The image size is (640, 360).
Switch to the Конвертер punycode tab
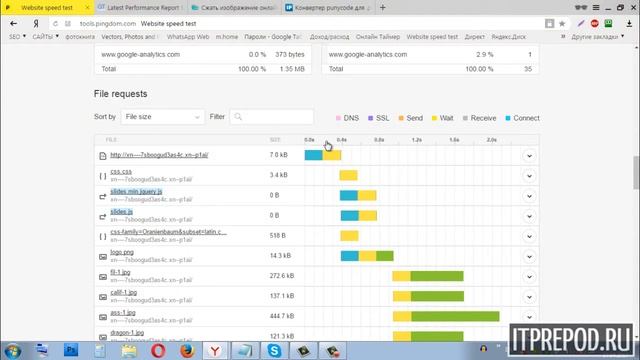tap(329, 7)
